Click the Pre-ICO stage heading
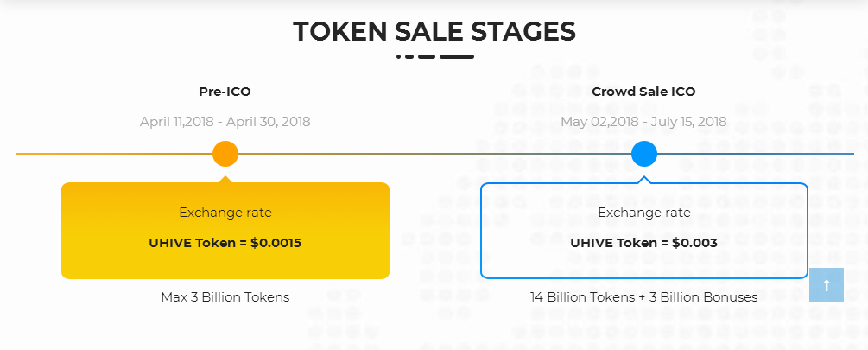868x350 pixels. (225, 92)
